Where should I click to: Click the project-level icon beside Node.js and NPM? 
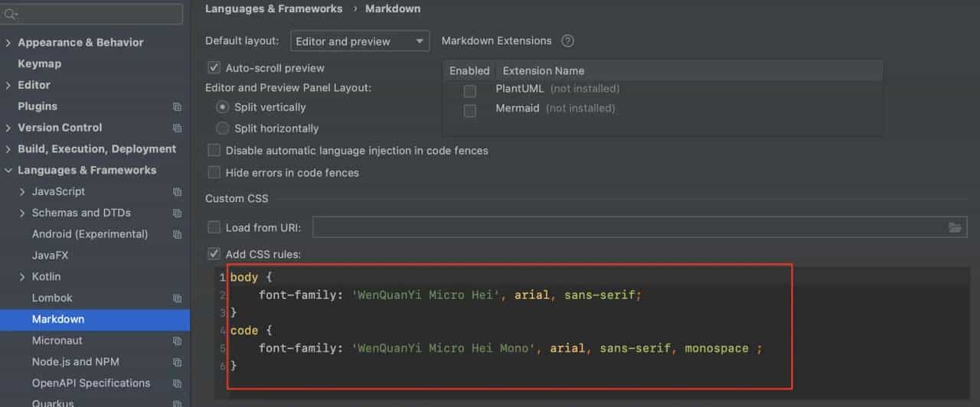pos(177,363)
